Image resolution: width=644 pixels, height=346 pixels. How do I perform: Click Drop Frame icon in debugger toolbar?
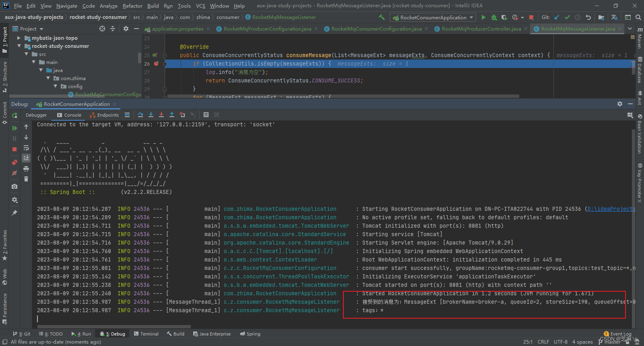click(x=182, y=115)
